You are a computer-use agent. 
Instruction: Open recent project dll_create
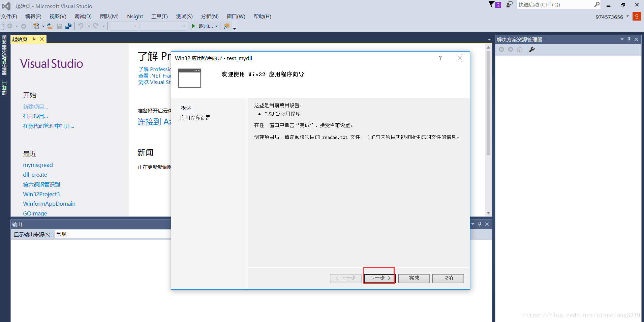[x=35, y=175]
